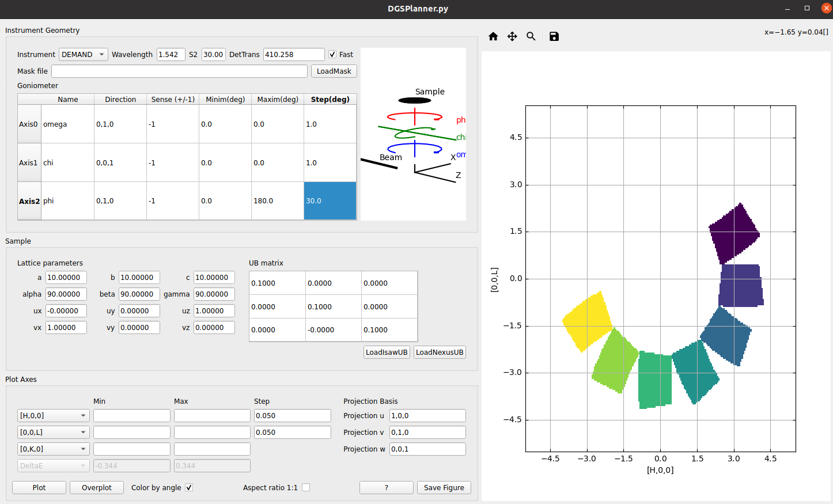Maximize the DGSPlanner window
The image size is (833, 504).
[x=807, y=9]
